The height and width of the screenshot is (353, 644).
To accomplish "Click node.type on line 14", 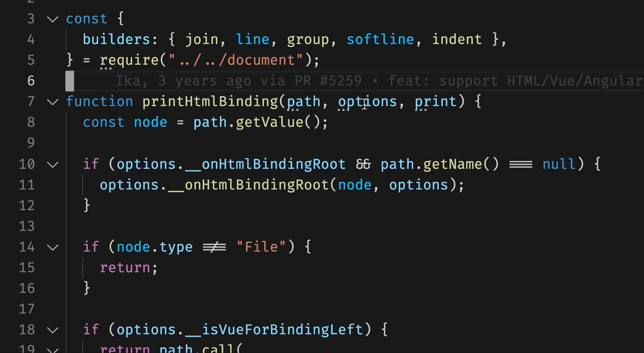I will coord(154,247).
